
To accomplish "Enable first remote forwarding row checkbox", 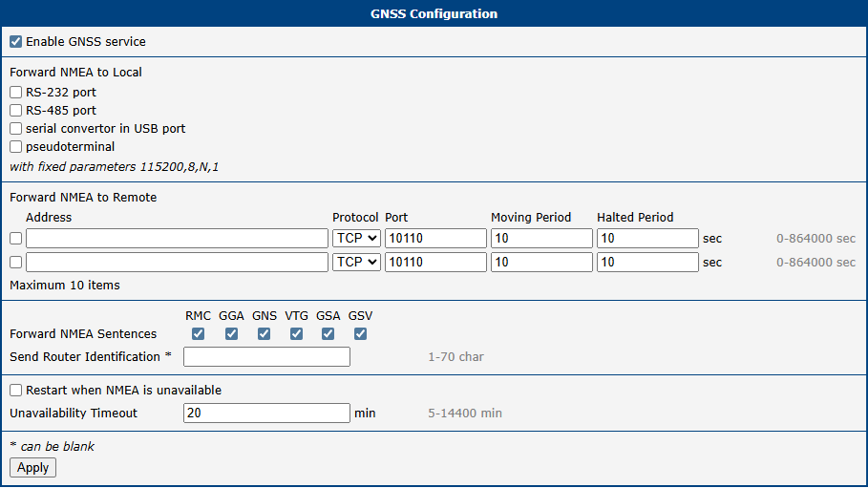I will [15, 238].
